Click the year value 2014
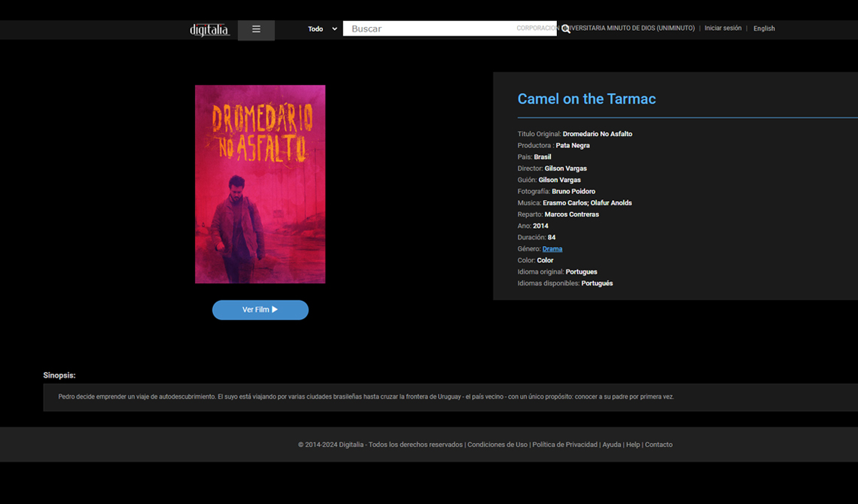The image size is (858, 504). [540, 226]
